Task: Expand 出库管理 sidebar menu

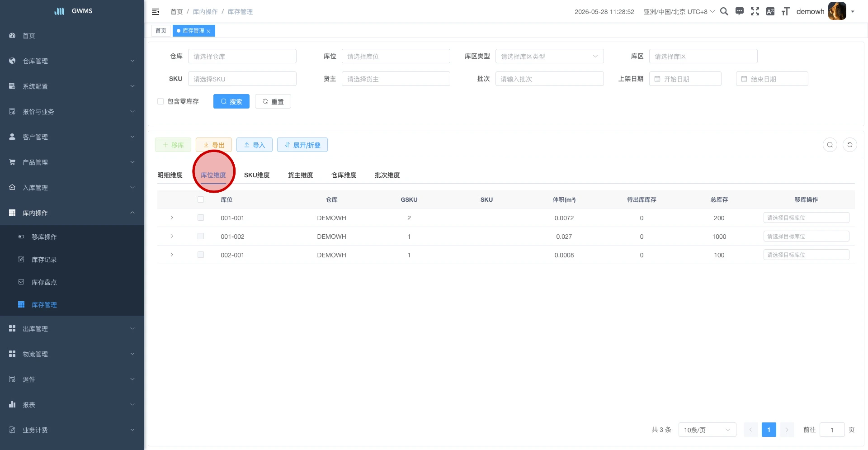Action: point(72,329)
